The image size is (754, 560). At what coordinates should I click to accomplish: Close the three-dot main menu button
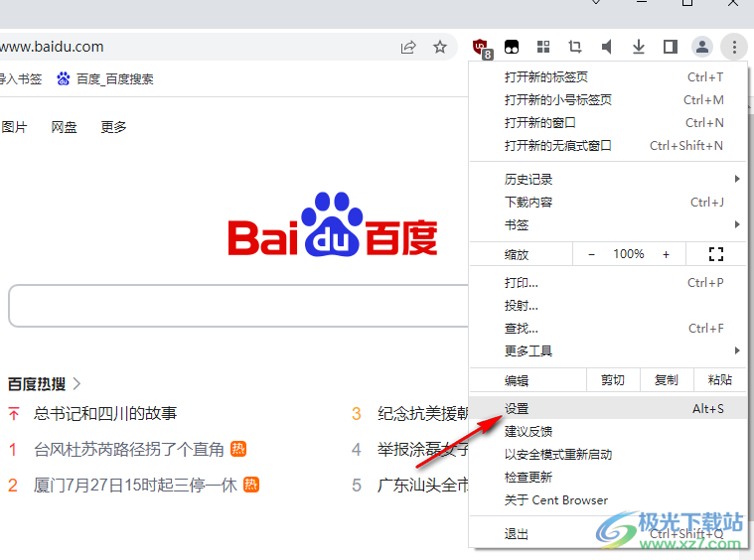tap(734, 47)
